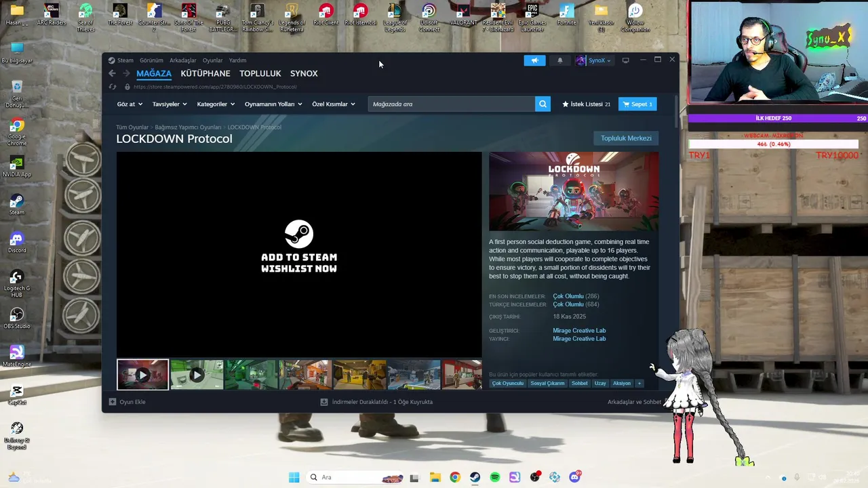Click the Tüm Oyunlar breadcrumb
The width and height of the screenshot is (868, 488).
[x=132, y=127]
